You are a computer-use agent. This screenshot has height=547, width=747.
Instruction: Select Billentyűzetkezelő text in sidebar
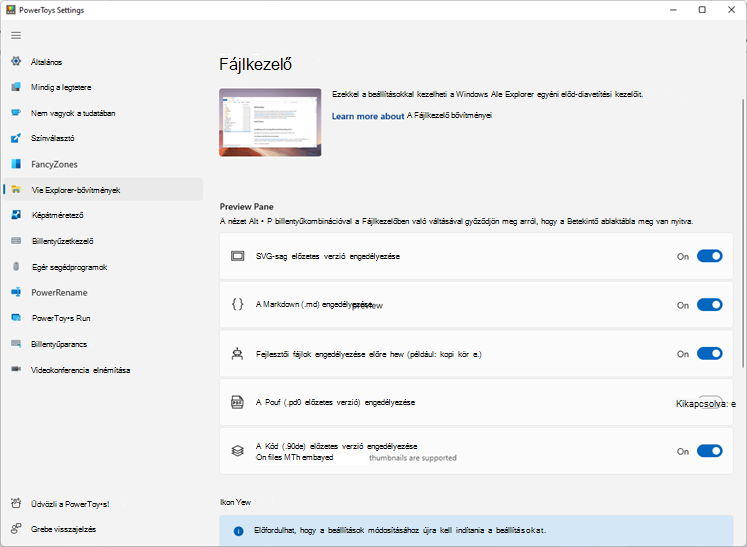pos(62,241)
